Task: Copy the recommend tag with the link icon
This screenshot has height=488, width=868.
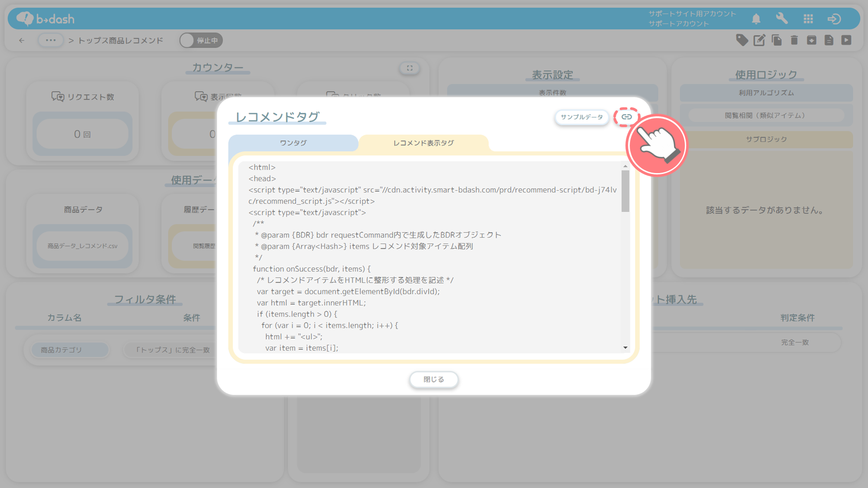Action: pos(626,117)
